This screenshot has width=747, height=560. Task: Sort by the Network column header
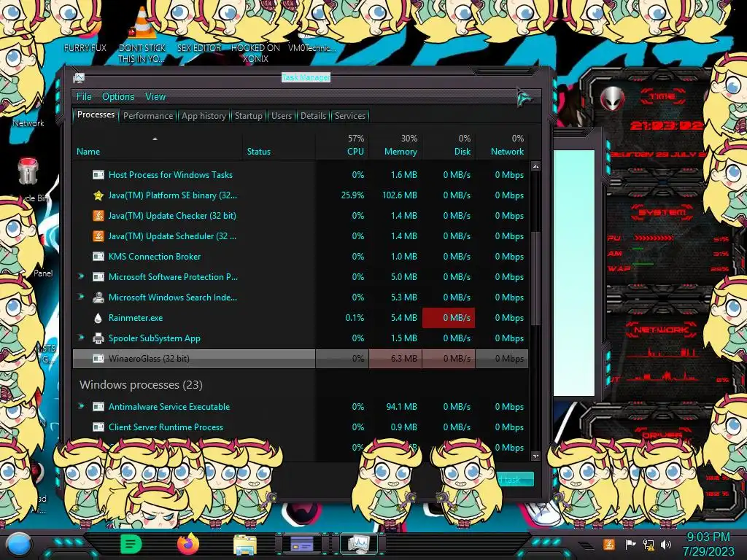(502, 145)
